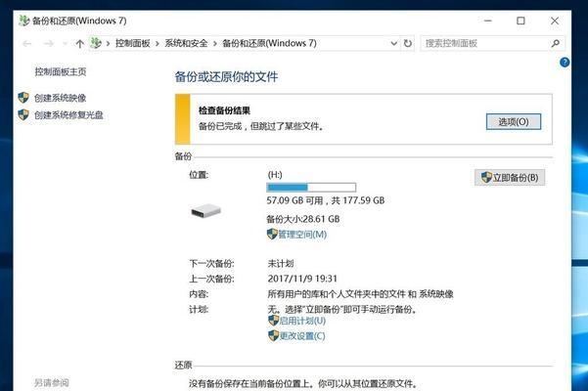588x391 pixels.
Task: Click the search magnifier icon
Action: [556, 43]
